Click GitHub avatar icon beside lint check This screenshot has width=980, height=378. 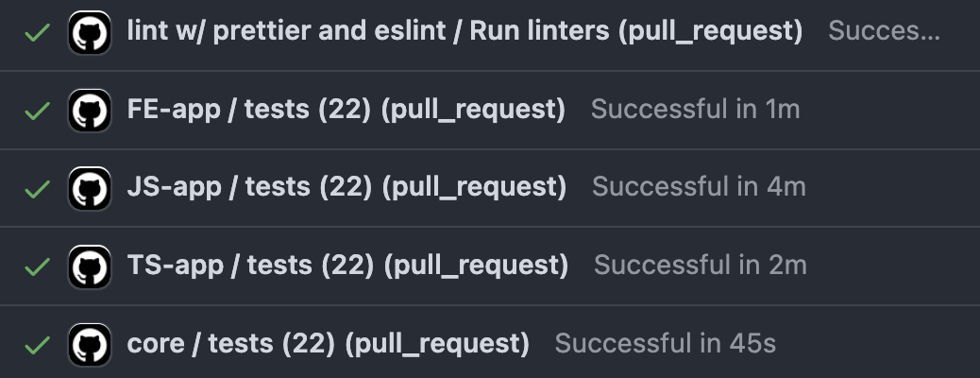pos(90,32)
